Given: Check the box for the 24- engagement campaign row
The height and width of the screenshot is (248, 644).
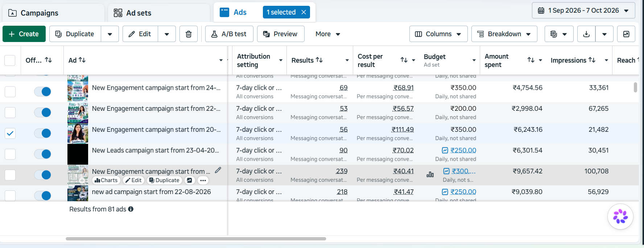Looking at the screenshot, I should coord(10,92).
